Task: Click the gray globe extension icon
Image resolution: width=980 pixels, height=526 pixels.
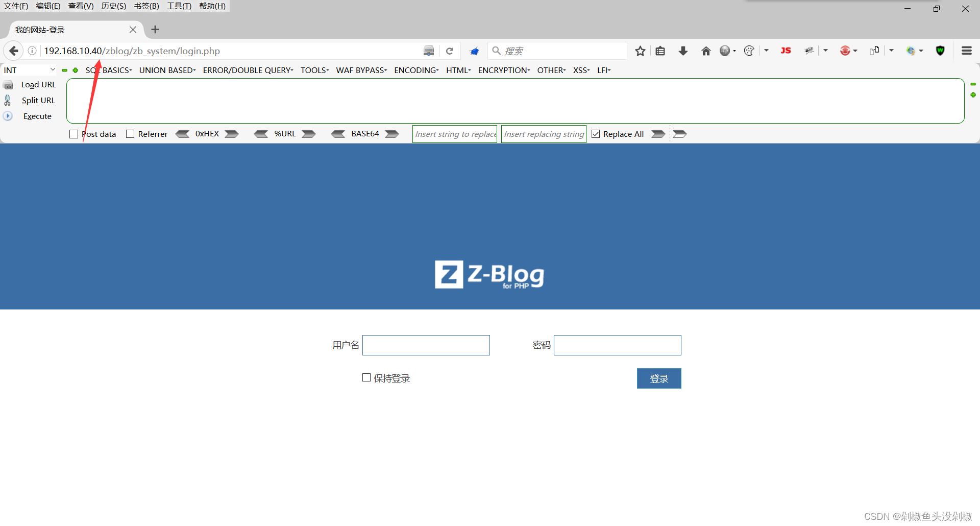Action: [725, 51]
